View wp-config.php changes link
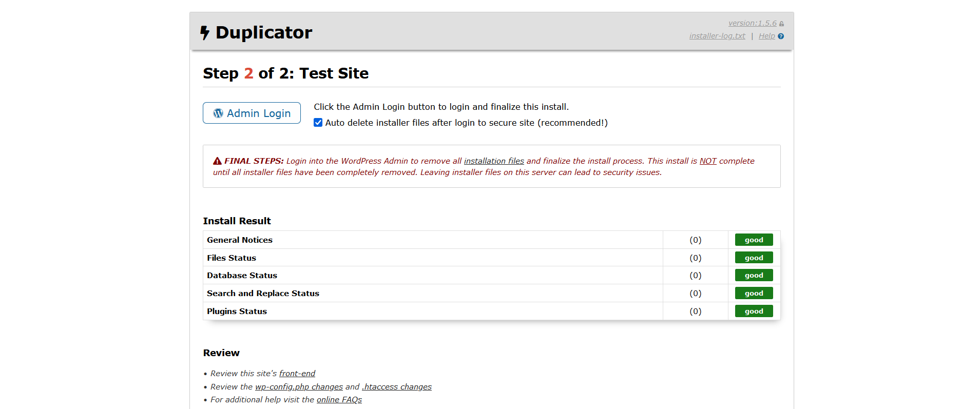980x409 pixels. click(299, 387)
